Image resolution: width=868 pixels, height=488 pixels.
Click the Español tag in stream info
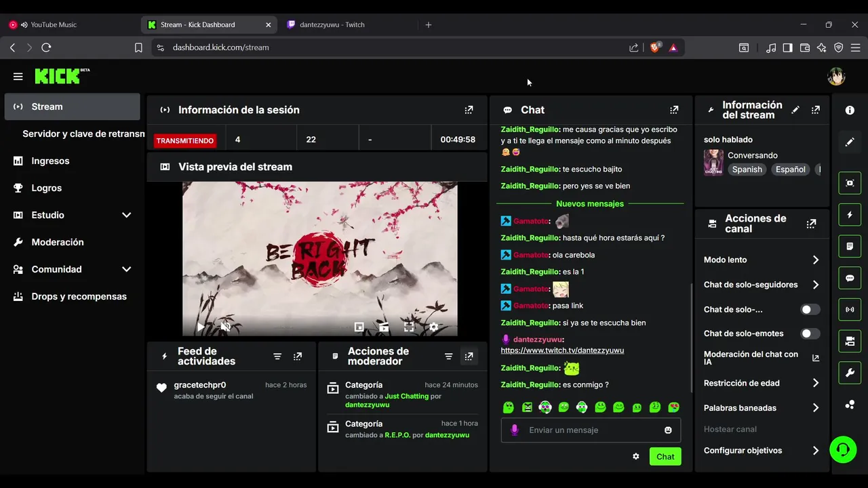791,169
